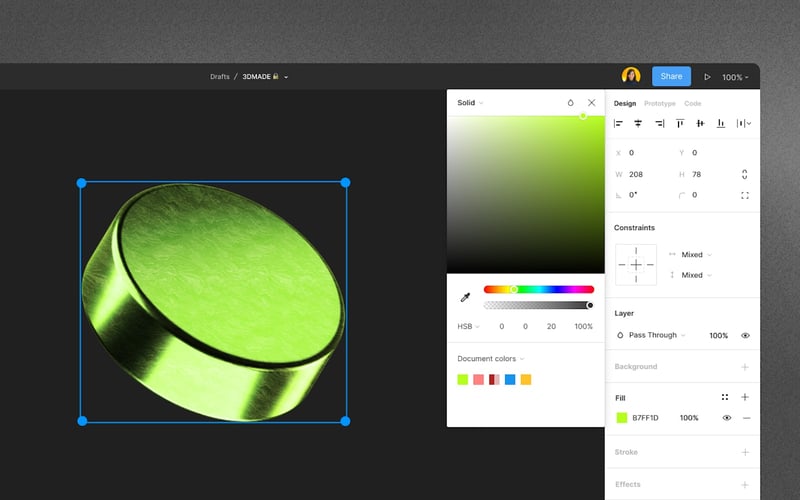Click the Share button
The width and height of the screenshot is (800, 500).
tap(671, 76)
